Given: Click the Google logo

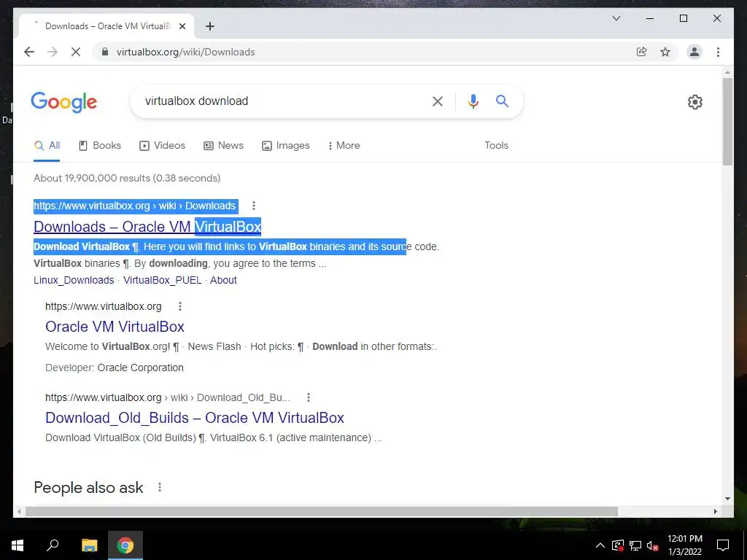Looking at the screenshot, I should coord(64,102).
